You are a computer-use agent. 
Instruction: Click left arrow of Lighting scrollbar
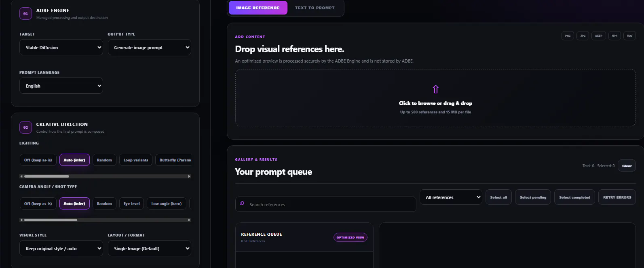(x=21, y=176)
